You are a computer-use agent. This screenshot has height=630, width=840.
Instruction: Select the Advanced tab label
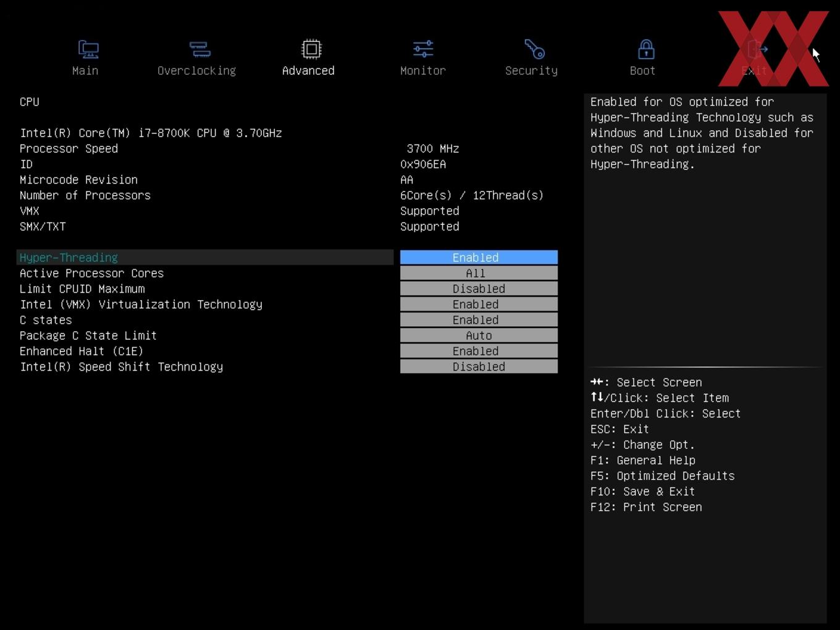point(308,71)
